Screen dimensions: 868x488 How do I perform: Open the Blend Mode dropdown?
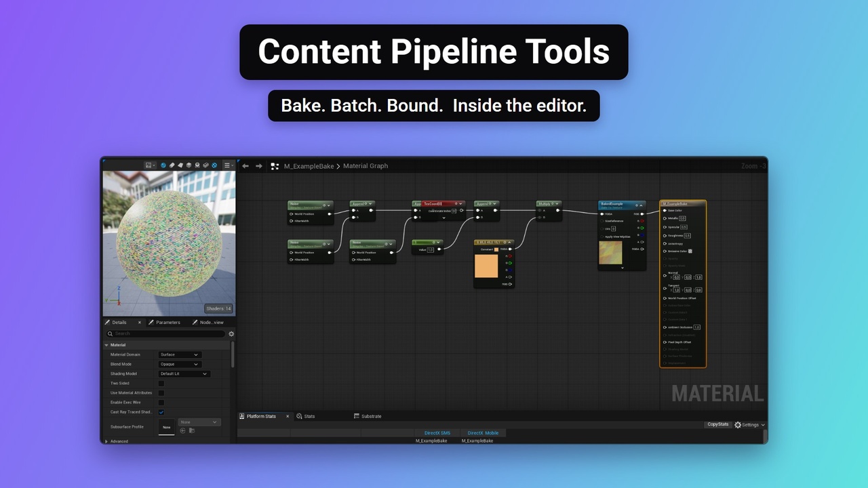coord(180,364)
